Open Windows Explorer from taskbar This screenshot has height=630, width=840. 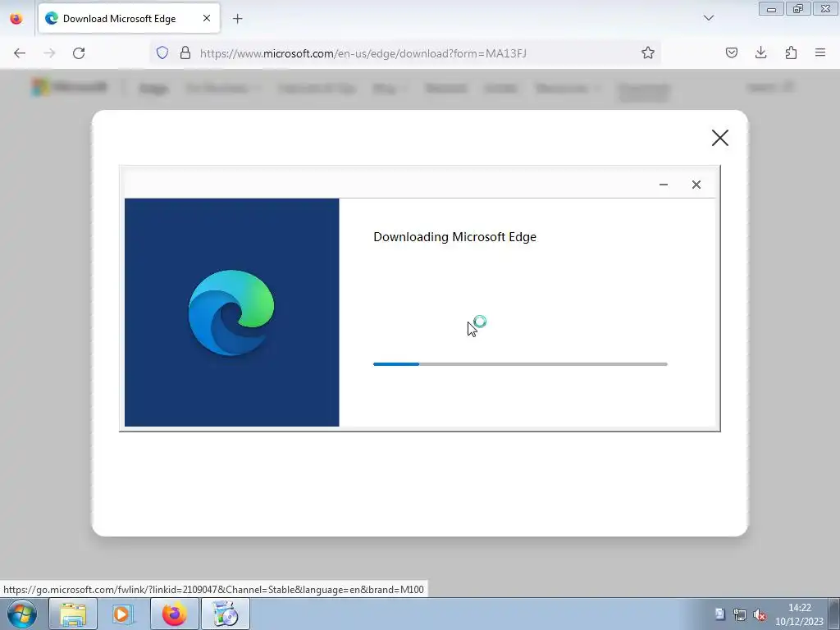point(73,614)
